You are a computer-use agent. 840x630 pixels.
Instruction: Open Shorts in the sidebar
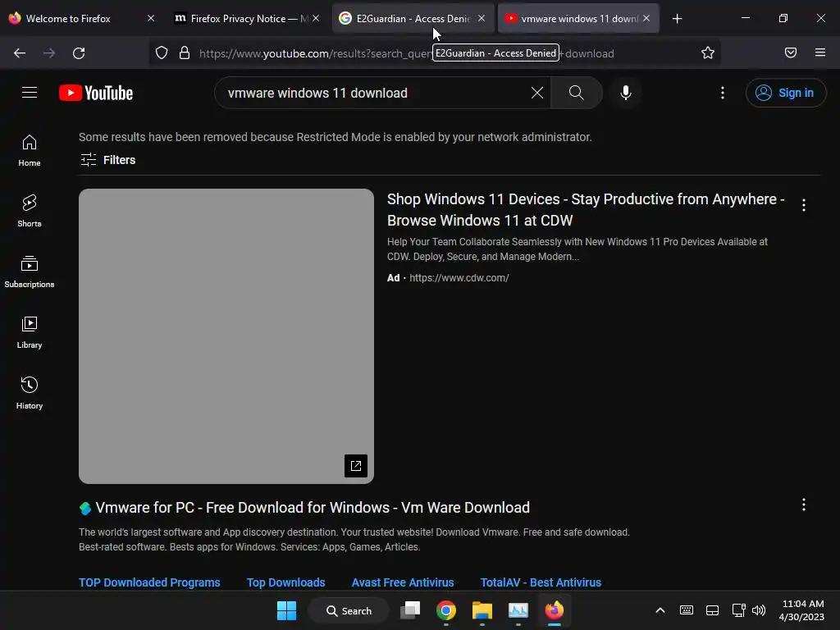tap(30, 211)
